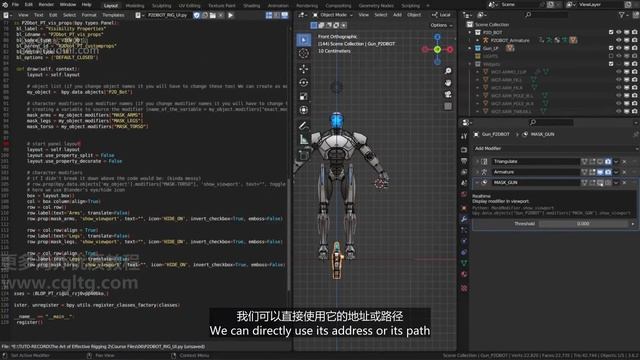640x360 pixels.
Task: Click the properties editor search field
Action: click(551, 122)
